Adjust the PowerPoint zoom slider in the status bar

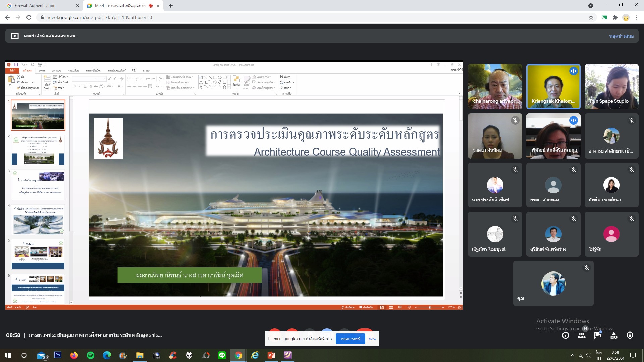click(430, 307)
